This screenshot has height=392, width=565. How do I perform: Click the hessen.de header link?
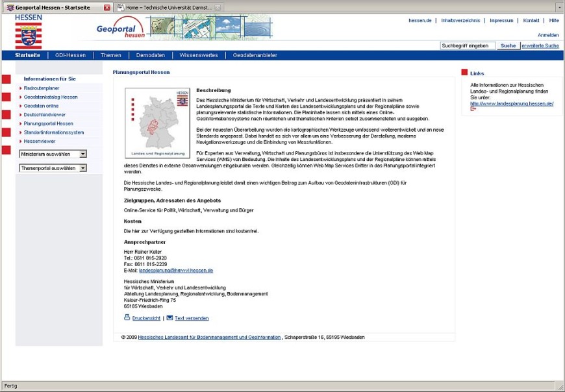pos(420,21)
